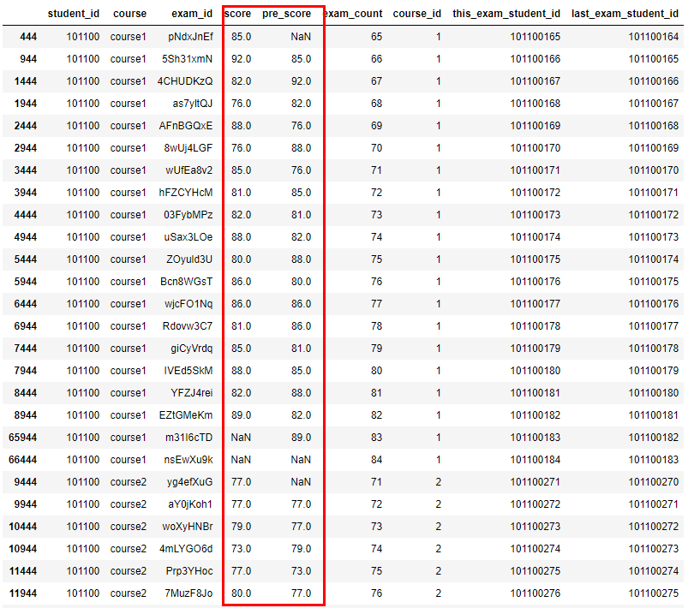Select row index 4944
700x608 pixels.
coord(26,237)
